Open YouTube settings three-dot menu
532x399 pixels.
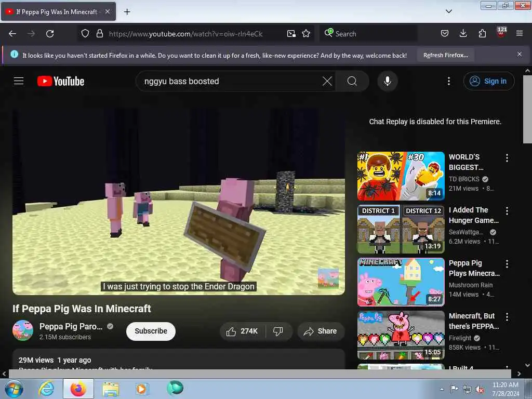click(x=449, y=81)
